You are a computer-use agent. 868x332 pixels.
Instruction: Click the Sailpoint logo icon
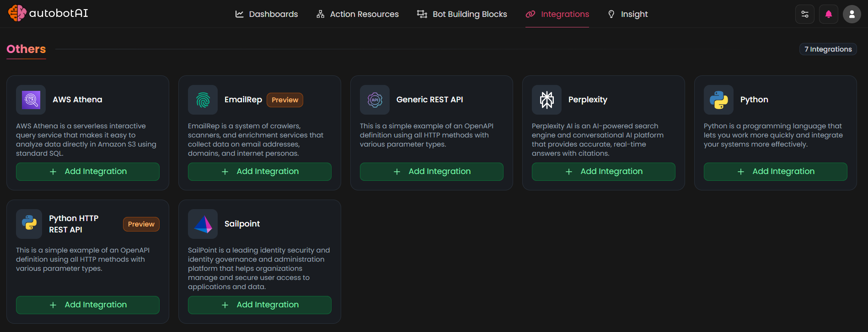203,224
